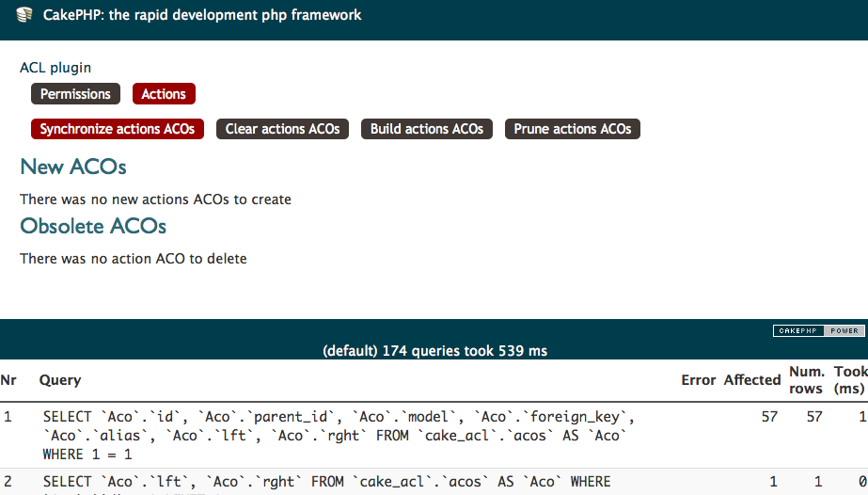Click the New ACOs heading
Viewport: 868px width, 495px height.
pyautogui.click(x=73, y=167)
